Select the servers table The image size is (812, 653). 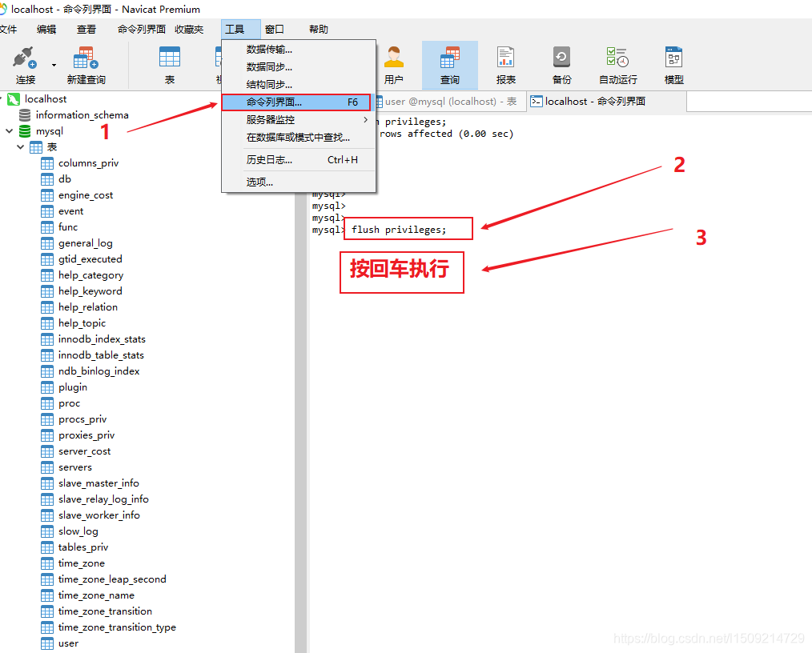pos(75,467)
